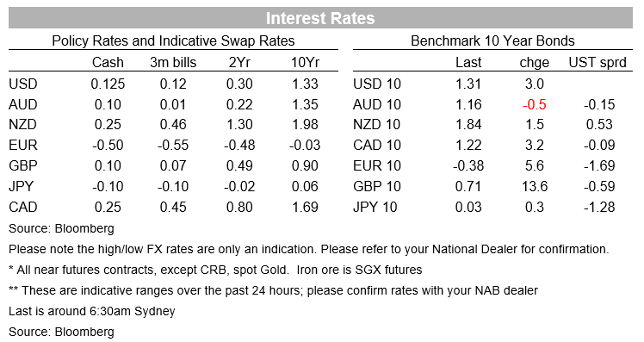The width and height of the screenshot is (644, 342).
Task: Click Policy Rates and Indicative Swap Rates title
Action: 173,40
